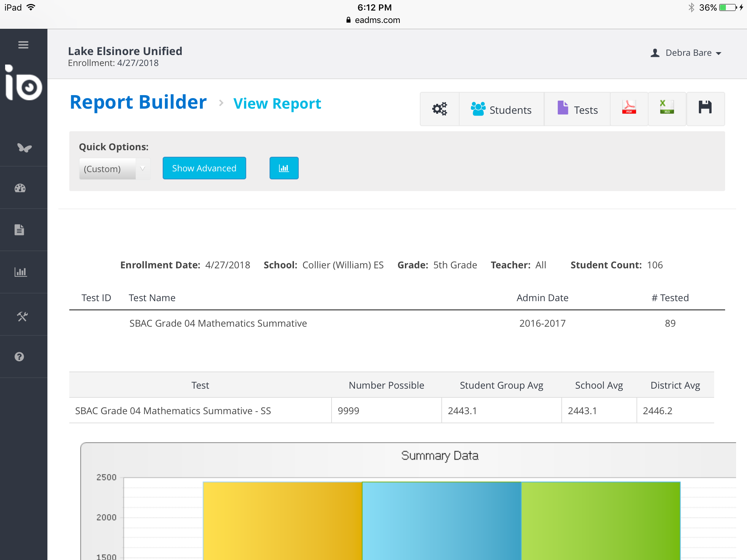
Task: Open the bar chart reports sidebar icon
Action: pyautogui.click(x=20, y=272)
